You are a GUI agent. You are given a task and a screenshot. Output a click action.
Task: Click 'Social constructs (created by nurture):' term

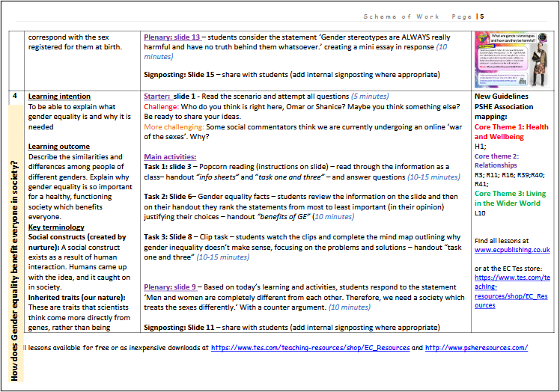pos(77,242)
